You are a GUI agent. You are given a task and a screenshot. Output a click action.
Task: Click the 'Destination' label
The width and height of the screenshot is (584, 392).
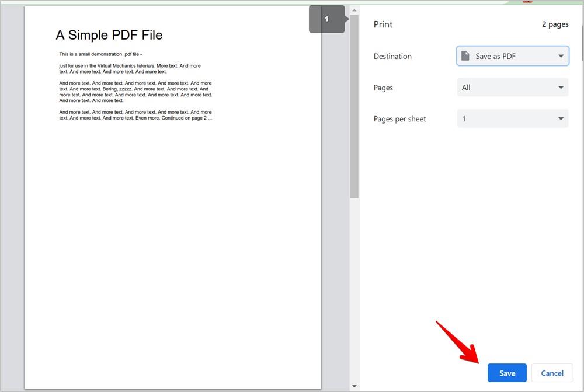[392, 56]
